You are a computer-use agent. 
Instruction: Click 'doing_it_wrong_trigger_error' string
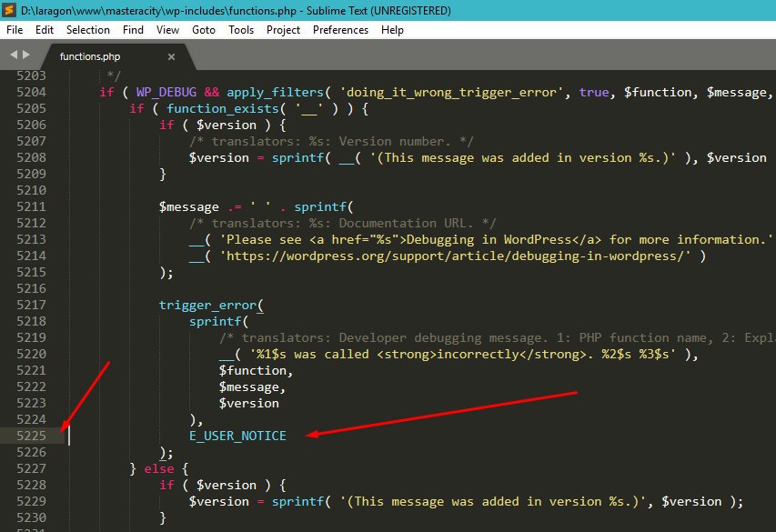pyautogui.click(x=451, y=92)
